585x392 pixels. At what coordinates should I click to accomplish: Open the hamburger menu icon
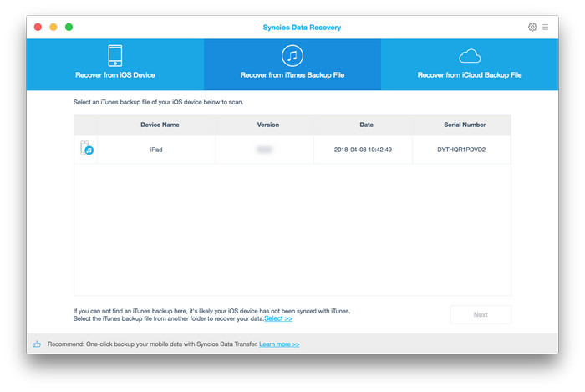545,27
